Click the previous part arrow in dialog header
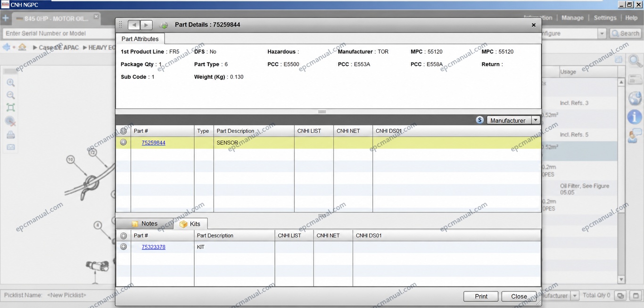 (134, 25)
